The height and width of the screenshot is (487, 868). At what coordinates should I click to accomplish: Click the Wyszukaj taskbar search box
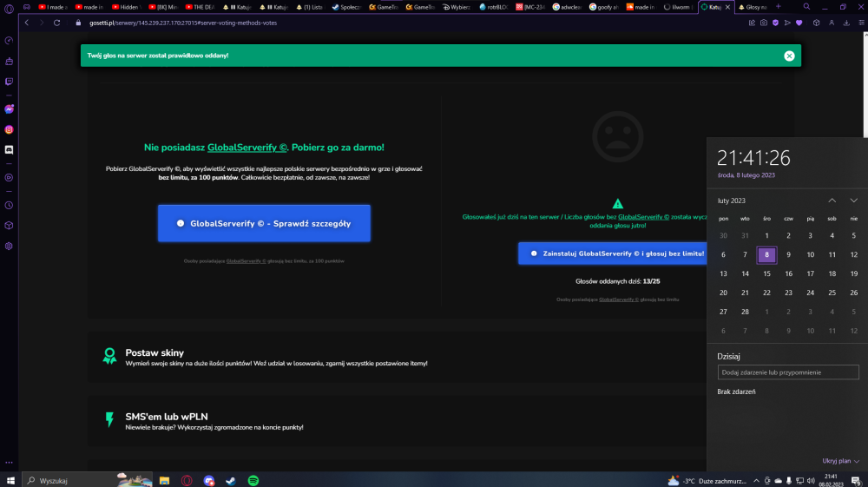pos(88,480)
